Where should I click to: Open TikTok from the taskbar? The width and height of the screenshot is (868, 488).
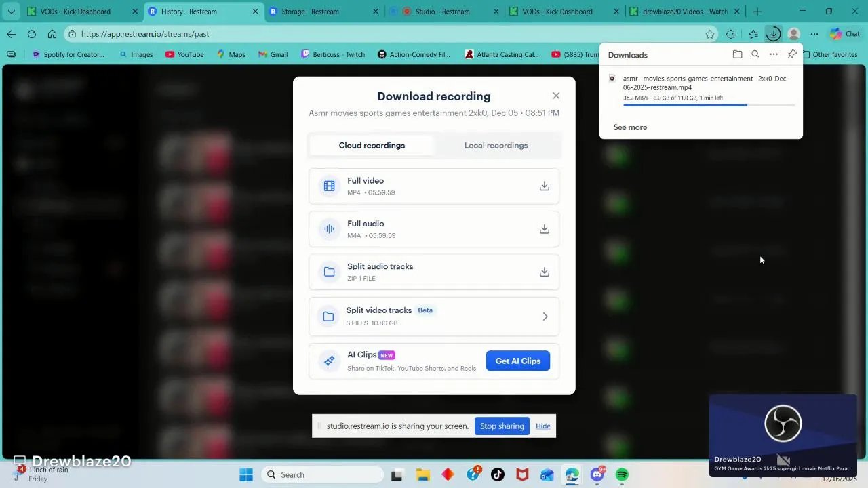497,474
